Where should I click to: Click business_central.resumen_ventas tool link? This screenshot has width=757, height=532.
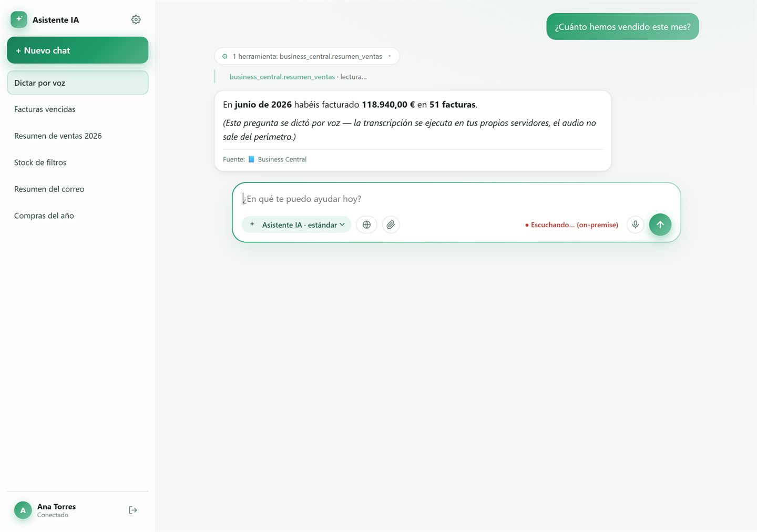282,77
